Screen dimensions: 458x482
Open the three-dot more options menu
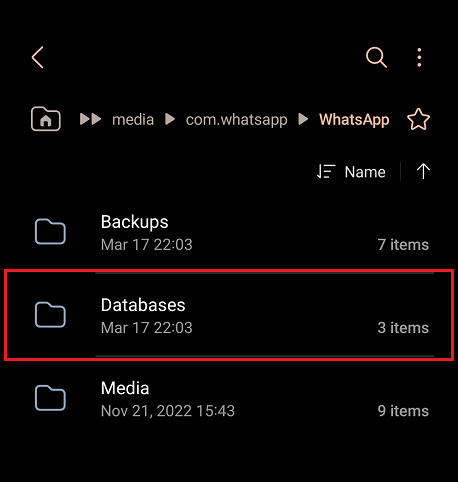[x=419, y=57]
